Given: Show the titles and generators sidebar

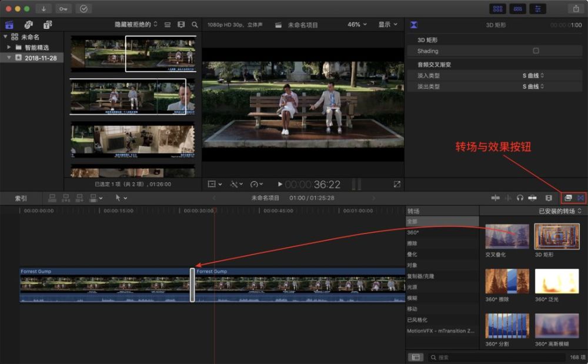Looking at the screenshot, I should pyautogui.click(x=48, y=25).
